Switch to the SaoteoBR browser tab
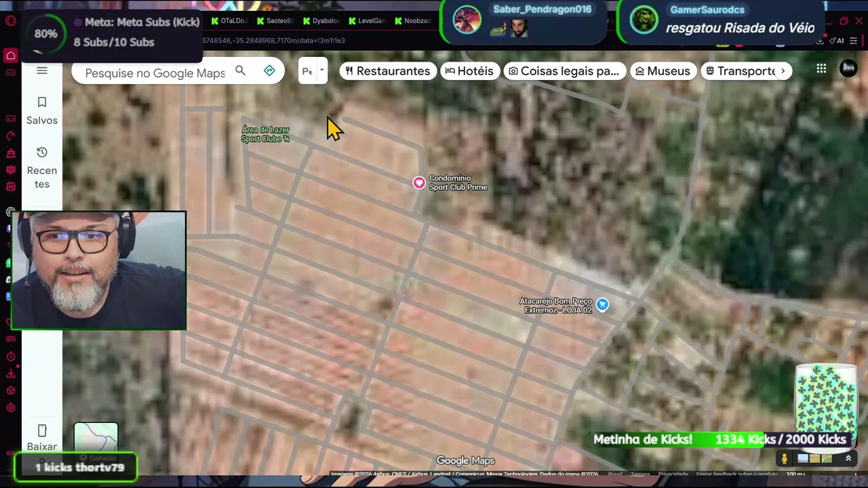 pyautogui.click(x=275, y=21)
